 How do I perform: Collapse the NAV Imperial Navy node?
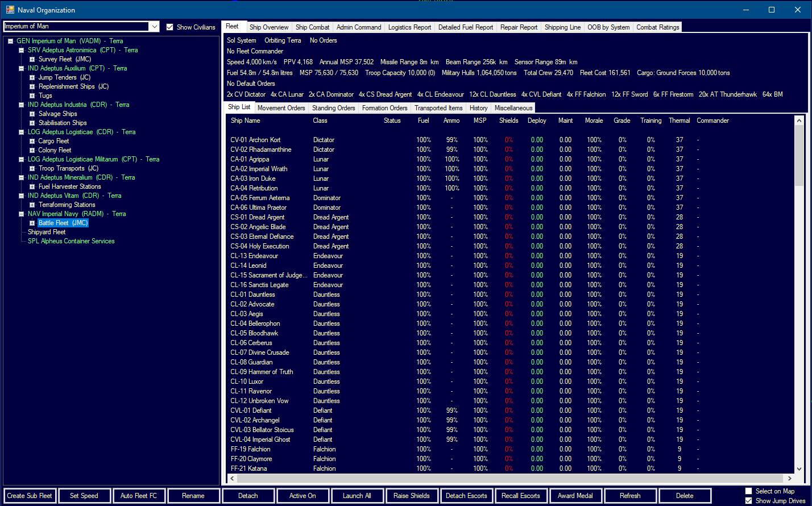point(21,214)
